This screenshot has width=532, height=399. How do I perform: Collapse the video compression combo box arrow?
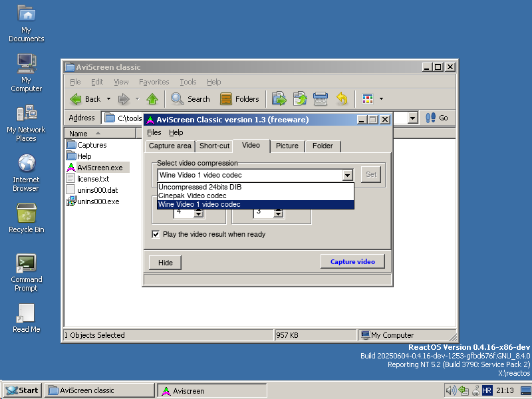tap(347, 176)
